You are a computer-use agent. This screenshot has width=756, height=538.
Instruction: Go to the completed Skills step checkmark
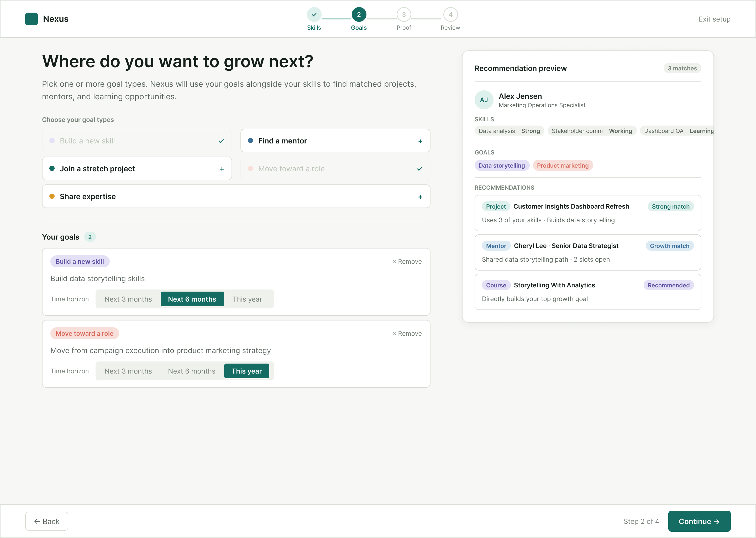coord(314,14)
